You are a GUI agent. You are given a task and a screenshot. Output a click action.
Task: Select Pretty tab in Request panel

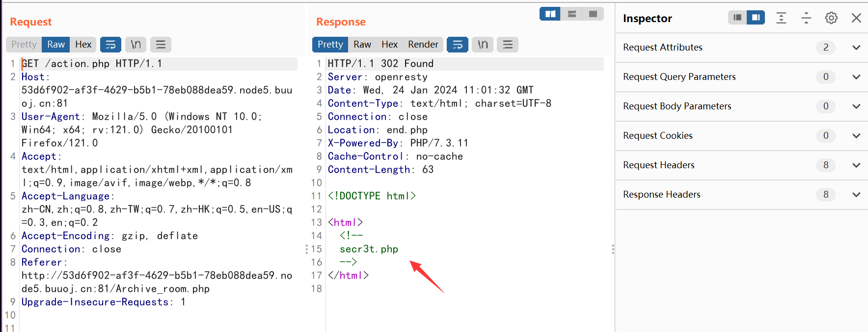click(x=24, y=45)
